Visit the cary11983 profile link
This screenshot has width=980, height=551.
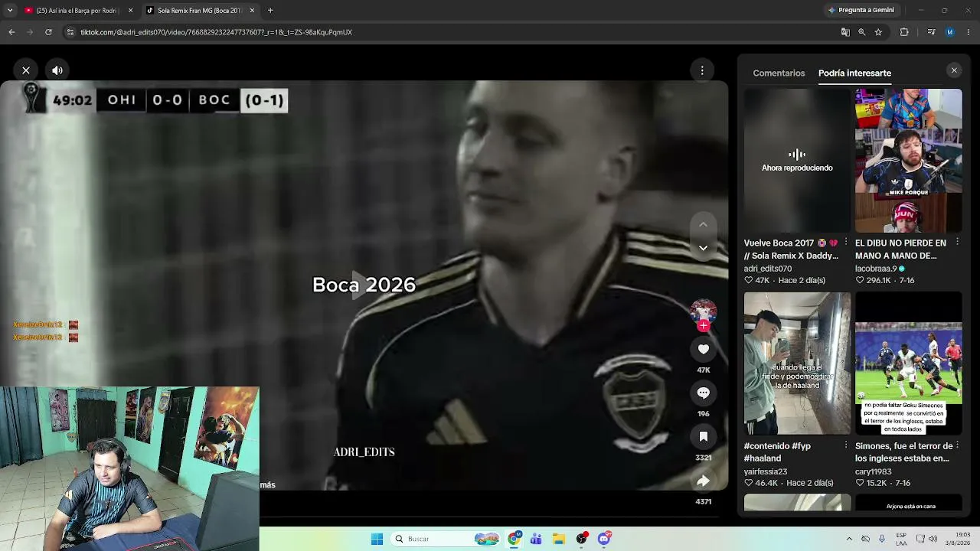pyautogui.click(x=874, y=471)
